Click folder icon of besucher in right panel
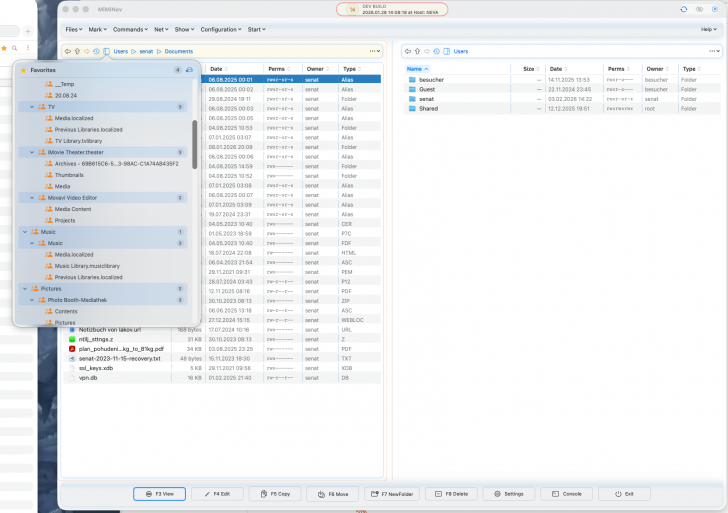This screenshot has width=728, height=513. click(x=412, y=80)
